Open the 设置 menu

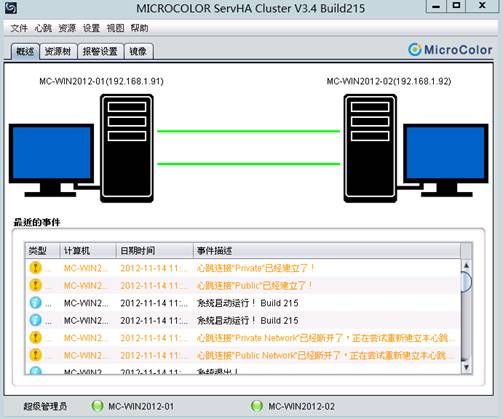(x=91, y=28)
